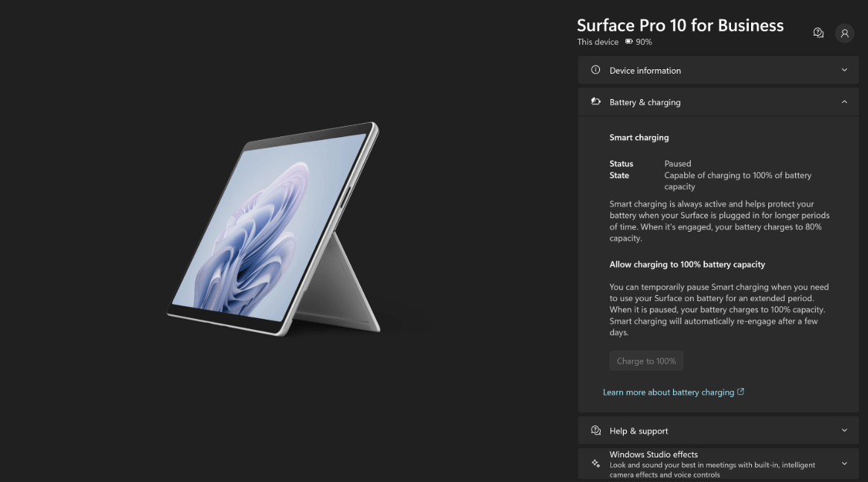Select the Device information header label
This screenshot has width=868, height=482.
[x=645, y=70]
